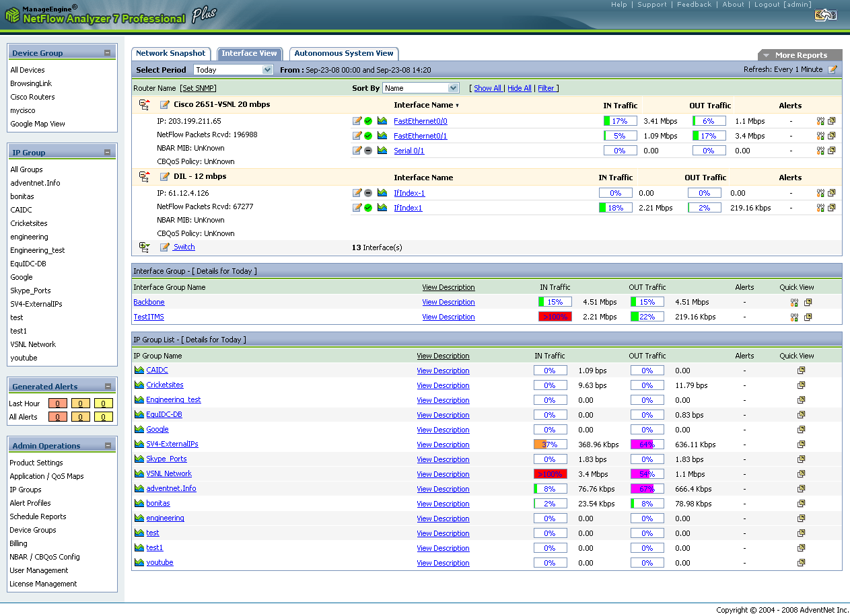Image resolution: width=850 pixels, height=616 pixels.
Task: Open traffic graph icon for FastEthernet0/0
Action: click(x=382, y=121)
